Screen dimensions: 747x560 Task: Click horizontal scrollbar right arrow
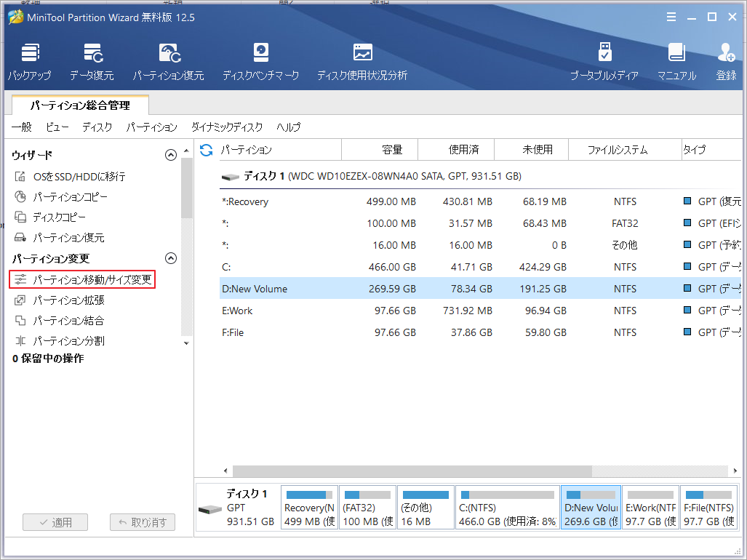tap(735, 471)
